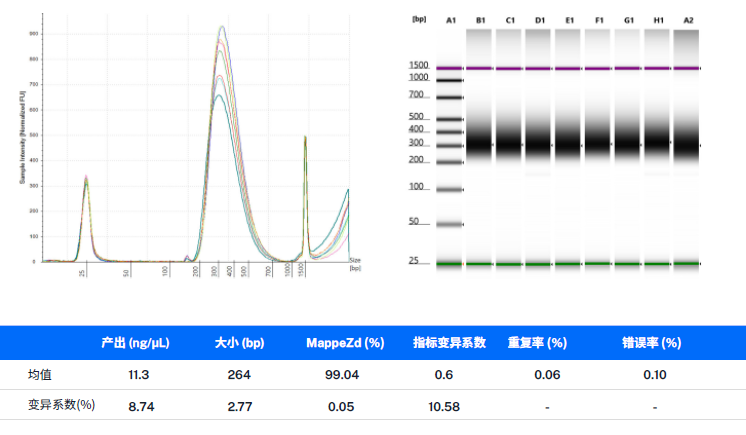Image resolution: width=746 pixels, height=435 pixels.
Task: Click the green 25 bp lower marker band
Action: click(x=570, y=264)
